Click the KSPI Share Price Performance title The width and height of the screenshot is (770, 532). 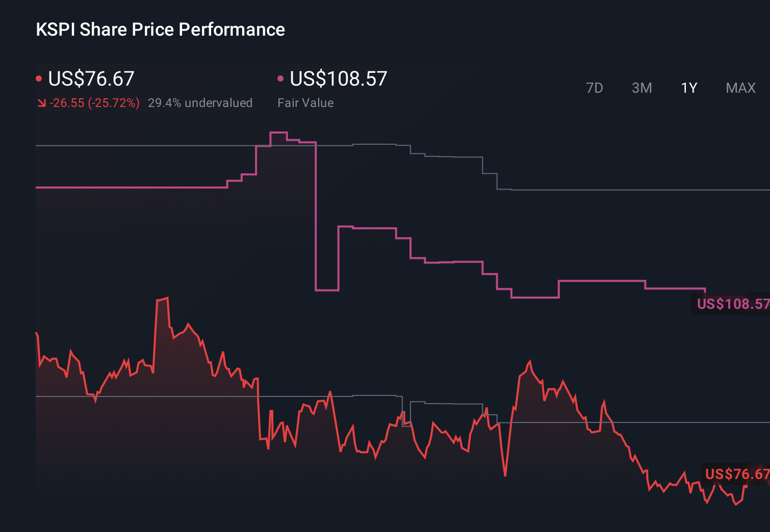click(x=160, y=30)
